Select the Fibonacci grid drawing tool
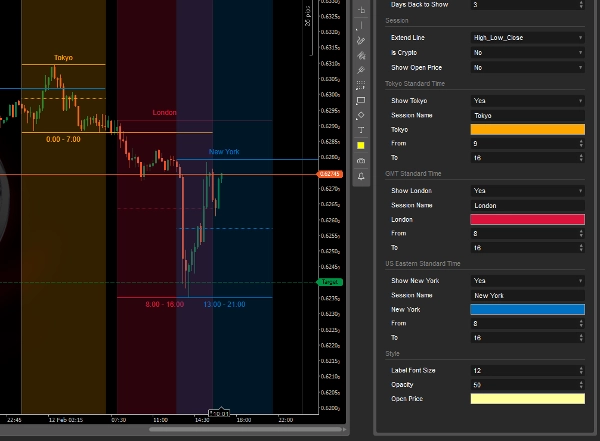 pos(360,85)
